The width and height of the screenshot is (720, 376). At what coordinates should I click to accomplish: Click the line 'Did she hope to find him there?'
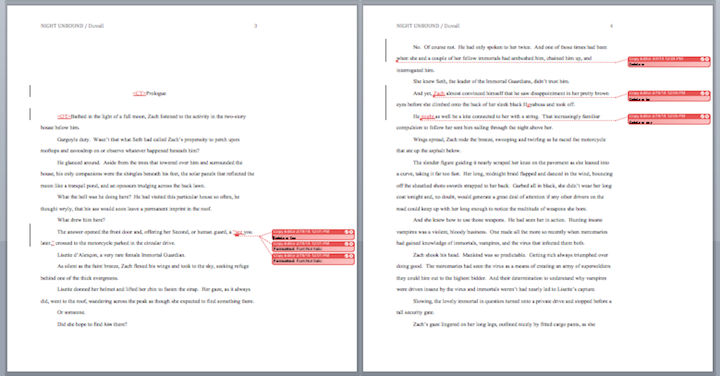92,325
